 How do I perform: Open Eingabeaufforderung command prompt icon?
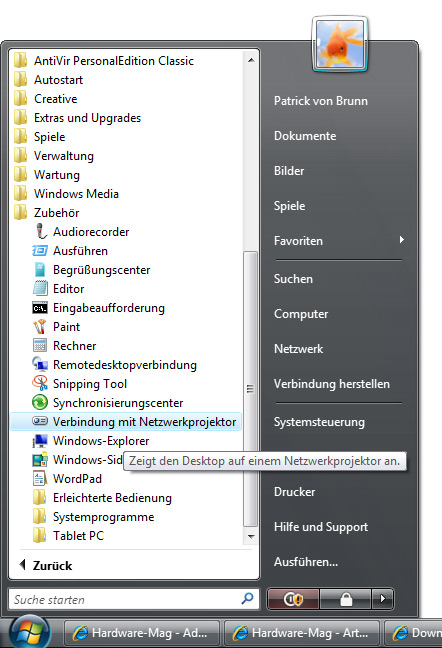tap(40, 308)
